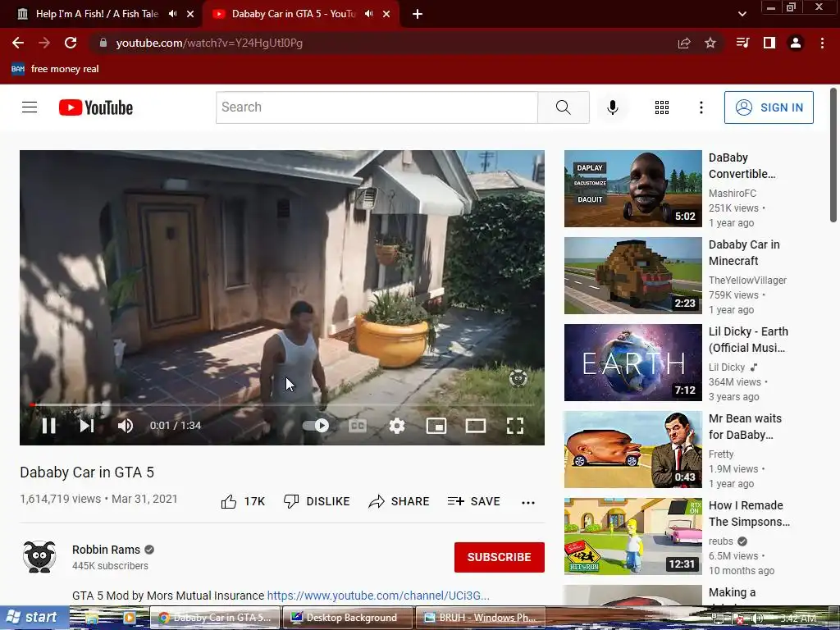Go to YouTube home via logo

96,107
